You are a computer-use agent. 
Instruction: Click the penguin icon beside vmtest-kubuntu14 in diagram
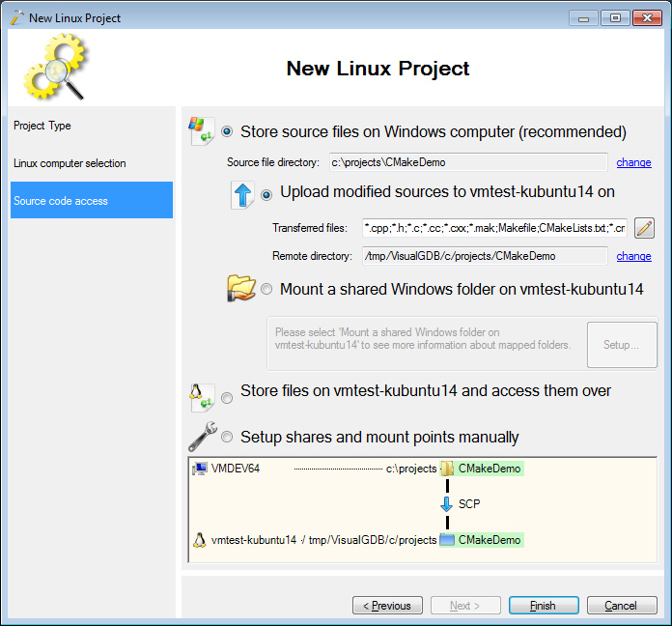point(199,540)
